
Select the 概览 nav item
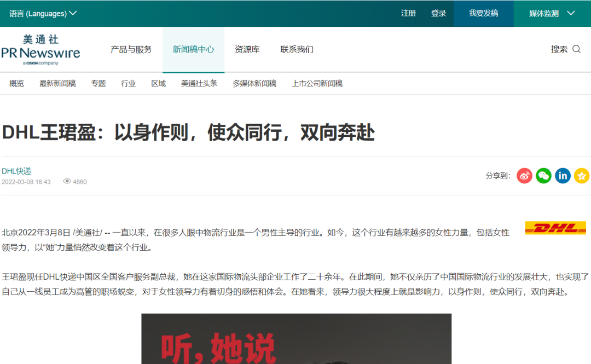click(16, 83)
